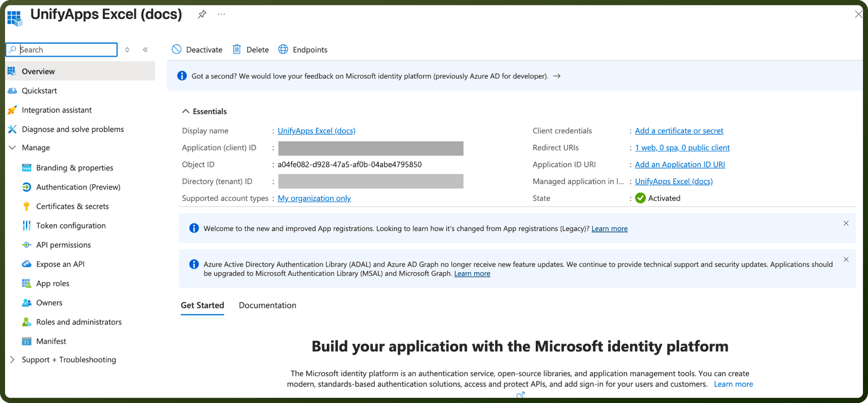The height and width of the screenshot is (403, 868).
Task: Click the Expose an API cloud icon
Action: coord(27,264)
